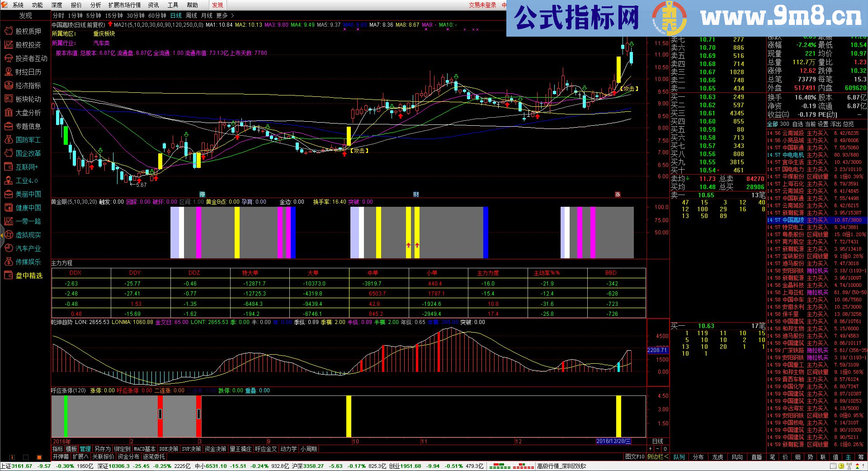The width and height of the screenshot is (868, 471).
Task: Collapse the left panel side handle
Action: pos(2,235)
